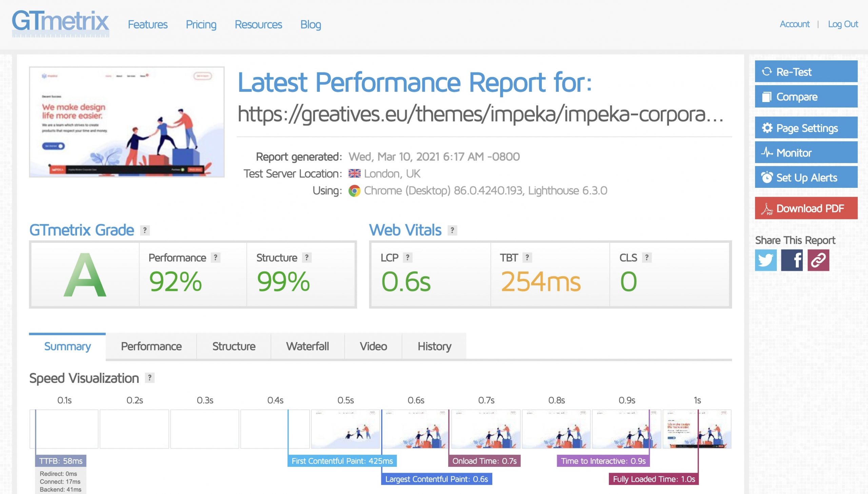Click the Twitter share icon
Viewport: 868px width, 494px height.
[x=765, y=260]
